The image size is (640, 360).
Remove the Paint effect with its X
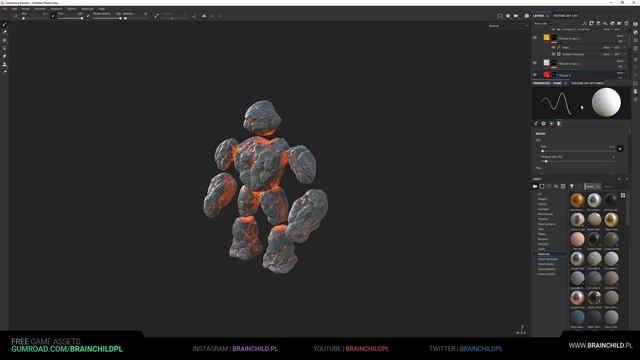624,47
